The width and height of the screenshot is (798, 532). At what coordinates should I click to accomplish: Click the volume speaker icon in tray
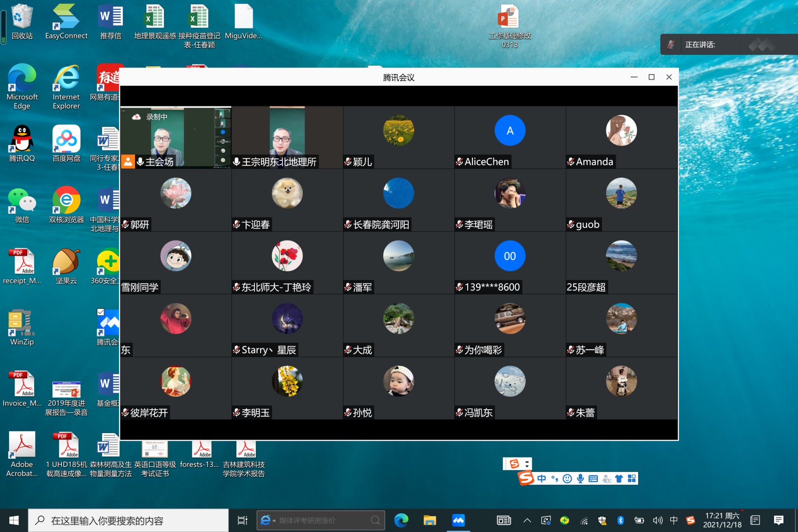(x=657, y=520)
